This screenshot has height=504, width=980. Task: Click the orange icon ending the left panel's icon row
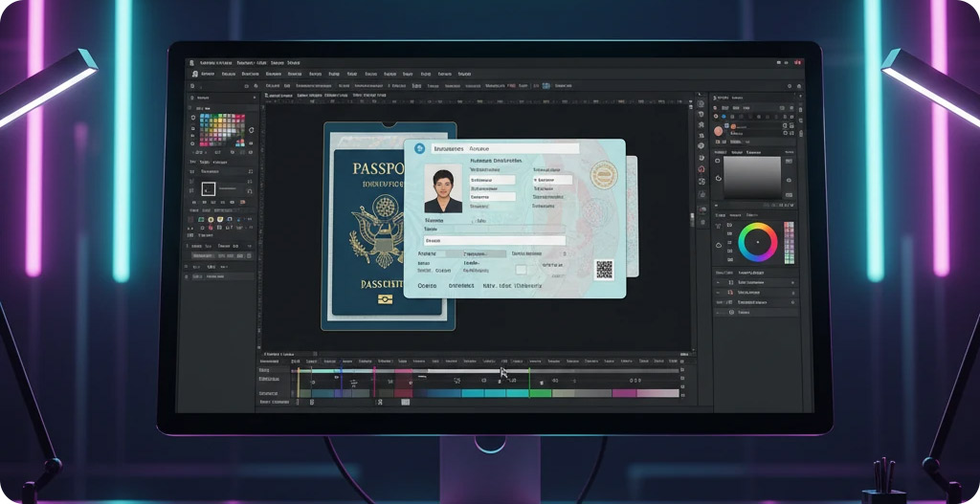[x=242, y=203]
